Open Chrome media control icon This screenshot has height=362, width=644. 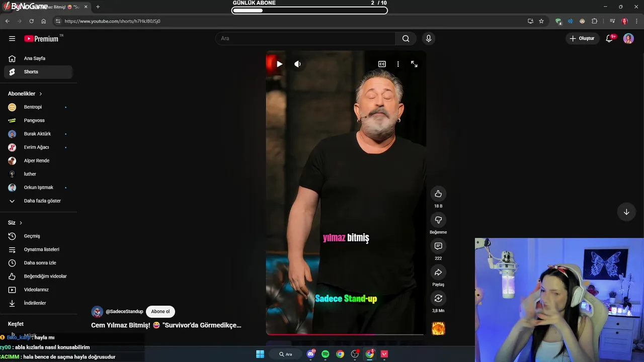click(612, 21)
